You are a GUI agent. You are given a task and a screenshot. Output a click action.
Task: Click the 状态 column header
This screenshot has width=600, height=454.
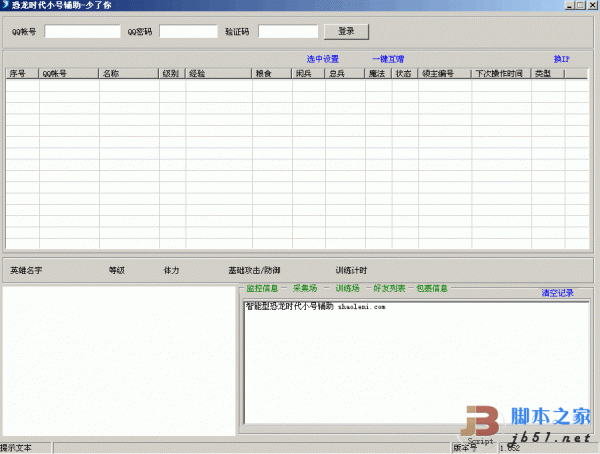(405, 73)
